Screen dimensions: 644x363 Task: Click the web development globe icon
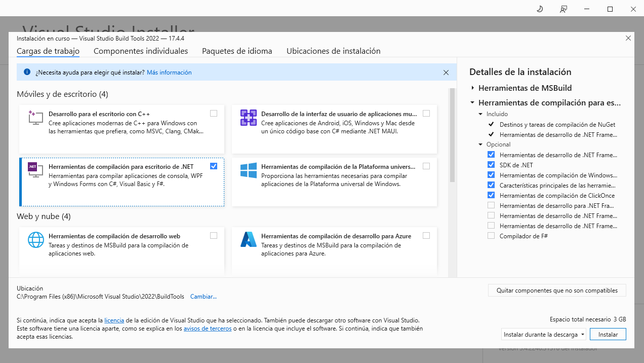click(x=36, y=240)
